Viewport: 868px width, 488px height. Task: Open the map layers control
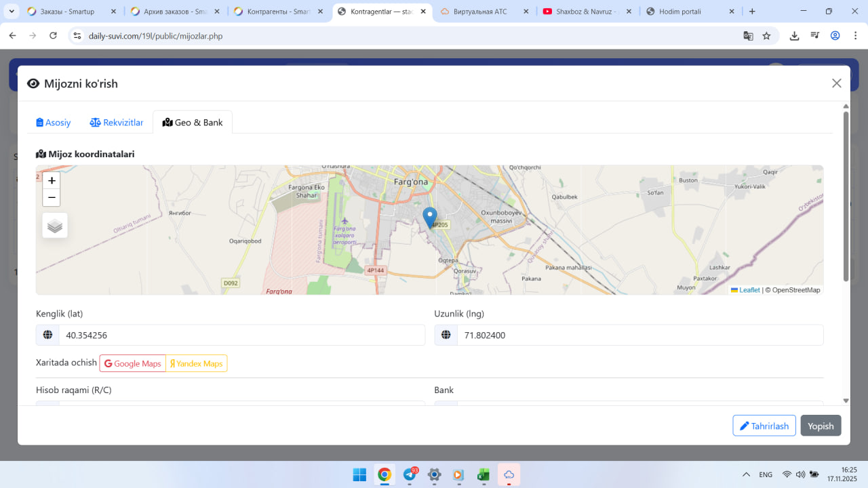[55, 226]
